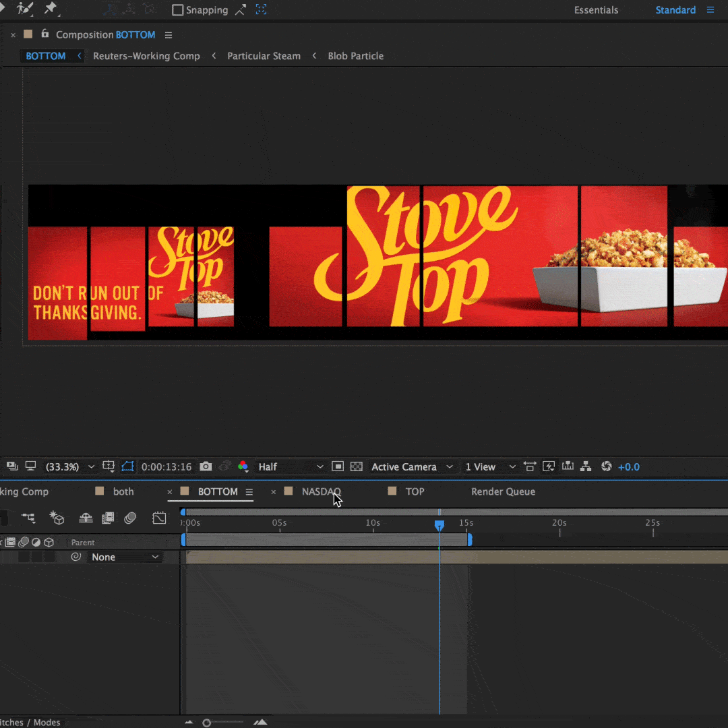The image size is (728, 728).
Task: Click the Parent column header
Action: 83,542
